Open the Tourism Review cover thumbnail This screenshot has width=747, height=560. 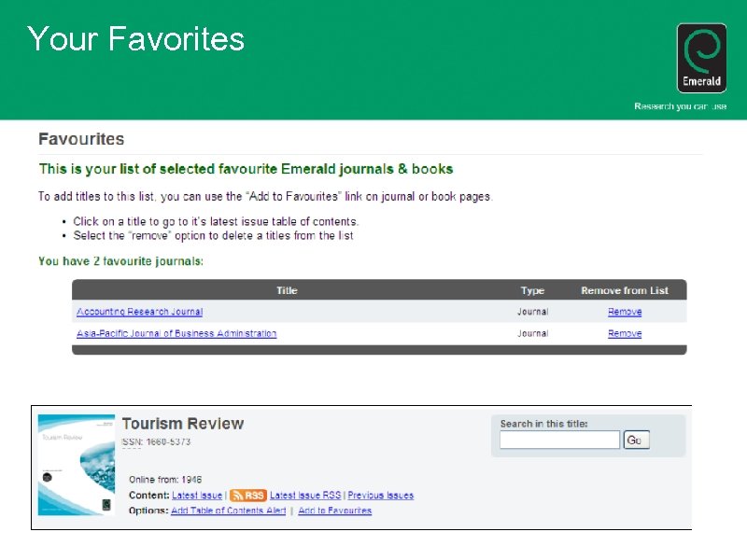click(77, 465)
